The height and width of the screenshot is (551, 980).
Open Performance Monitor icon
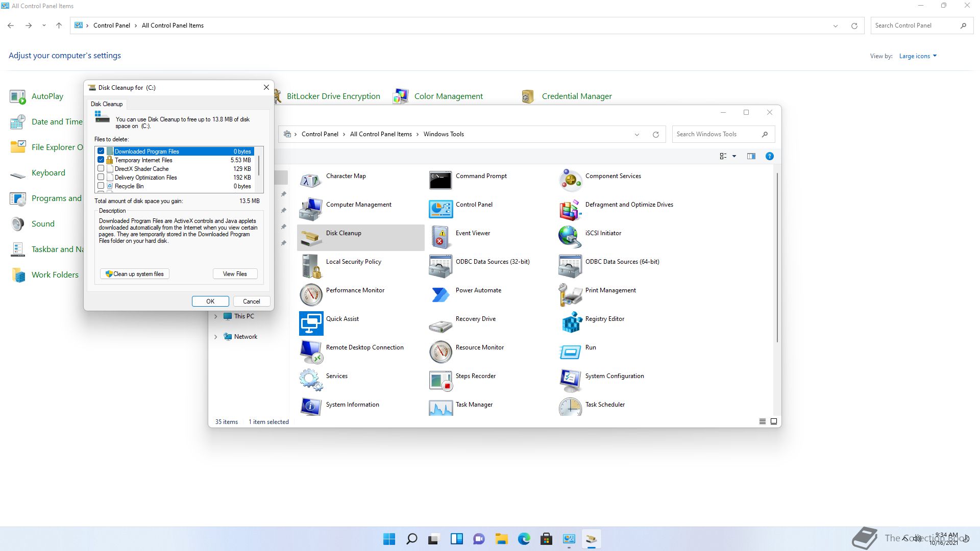311,294
